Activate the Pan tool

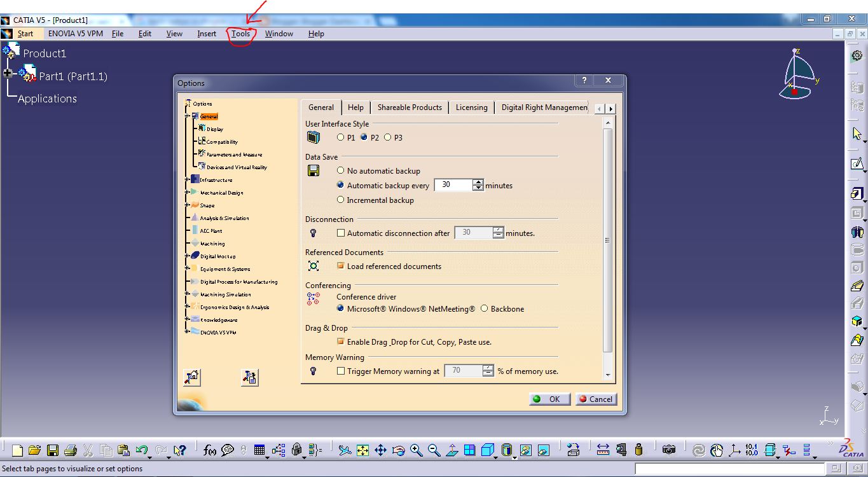(x=380, y=450)
